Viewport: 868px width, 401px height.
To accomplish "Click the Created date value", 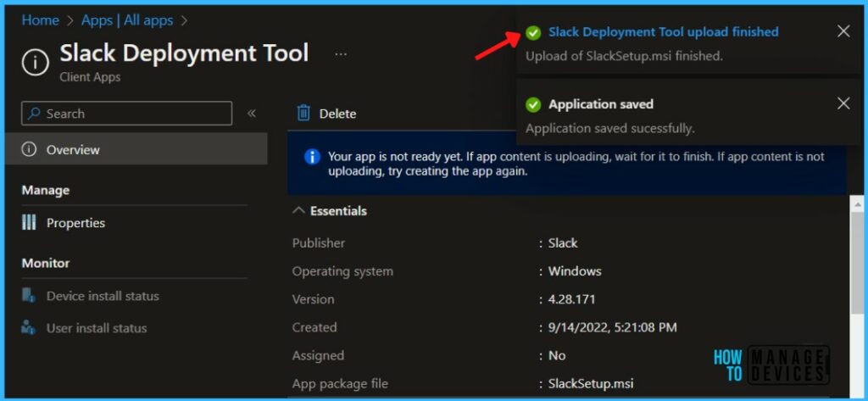I will 612,328.
